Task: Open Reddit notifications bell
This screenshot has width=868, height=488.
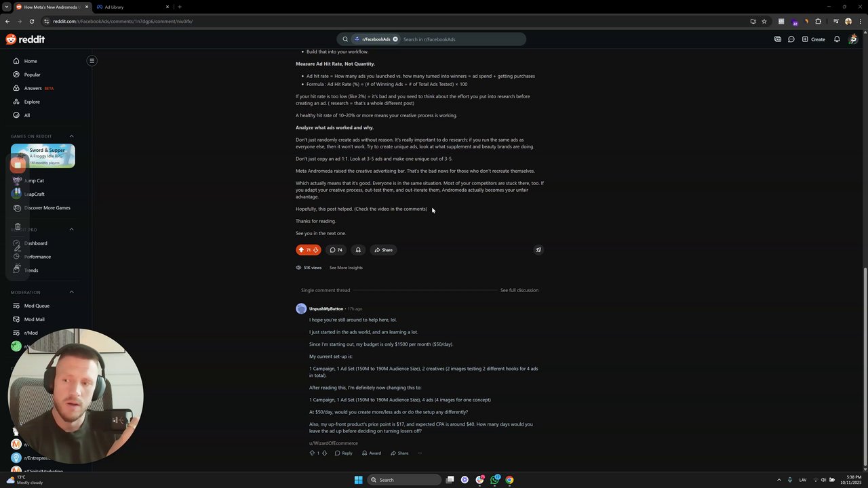Action: tap(837, 39)
